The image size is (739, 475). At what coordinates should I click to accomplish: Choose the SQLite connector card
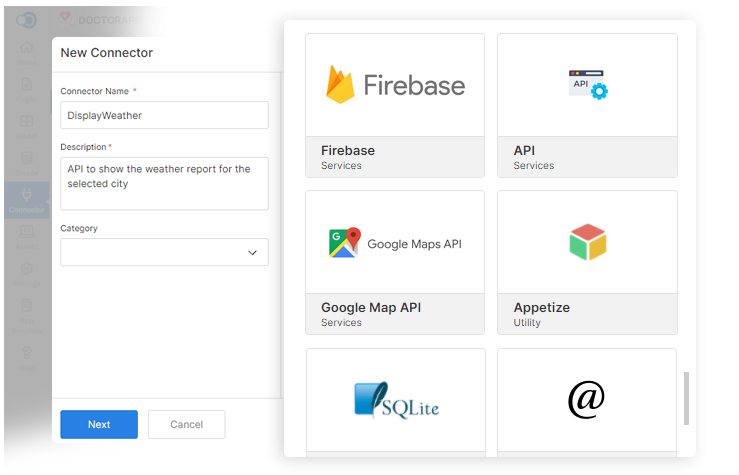coord(396,401)
